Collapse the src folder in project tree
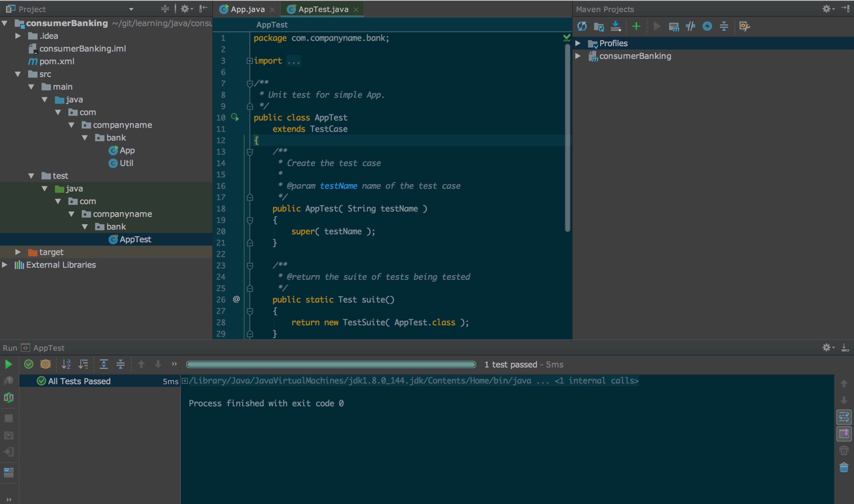 coord(18,74)
